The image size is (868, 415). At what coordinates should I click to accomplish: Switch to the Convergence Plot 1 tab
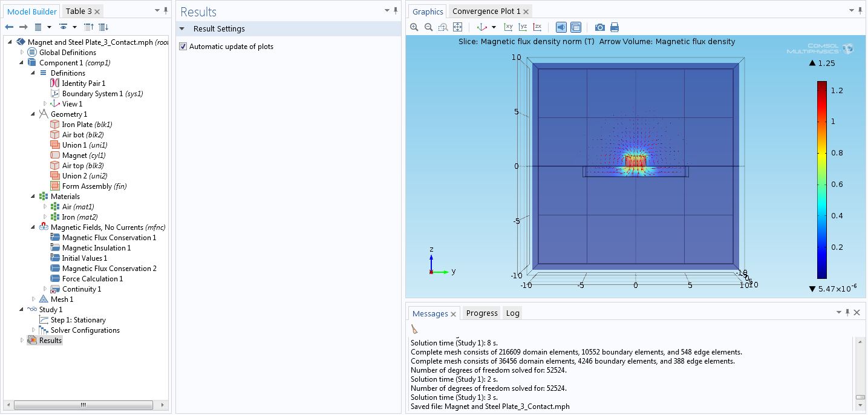(x=486, y=11)
